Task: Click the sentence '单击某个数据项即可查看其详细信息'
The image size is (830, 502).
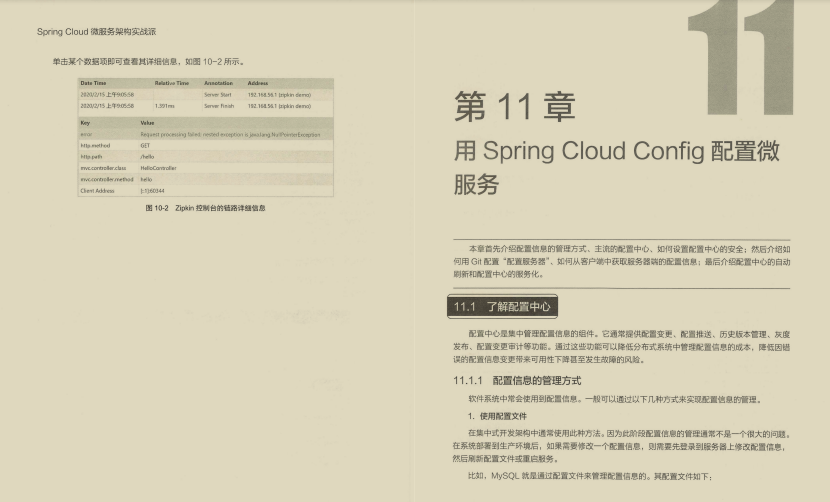Action: click(115, 62)
